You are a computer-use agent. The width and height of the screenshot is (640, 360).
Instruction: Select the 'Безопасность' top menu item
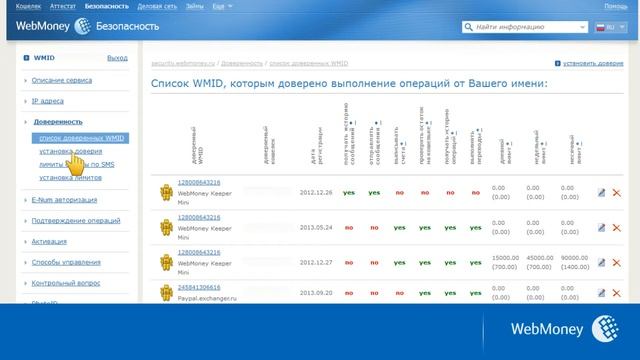(107, 6)
